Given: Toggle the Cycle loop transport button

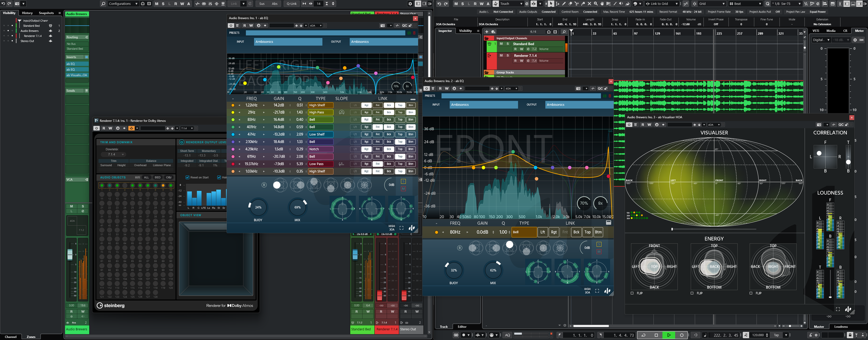Looking at the screenshot, I should tap(643, 335).
